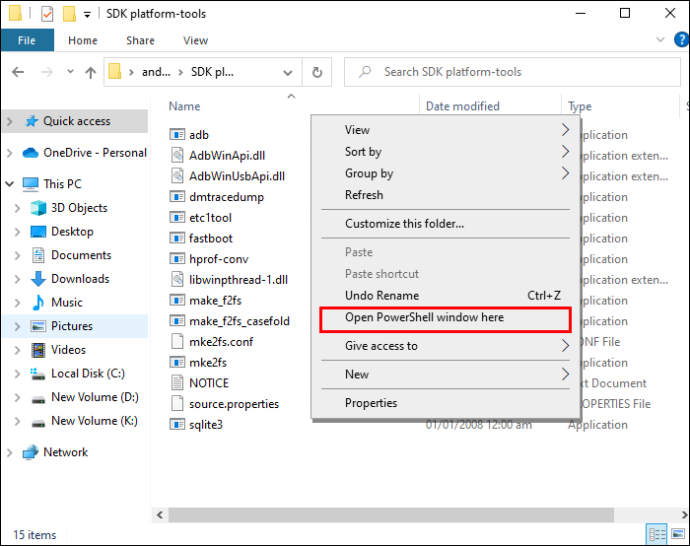This screenshot has width=690, height=546.
Task: Sort files by Name column header
Action: coord(184,106)
